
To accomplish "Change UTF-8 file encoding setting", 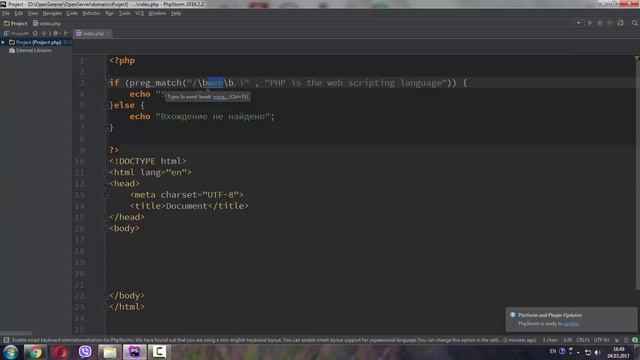I will click(x=601, y=340).
